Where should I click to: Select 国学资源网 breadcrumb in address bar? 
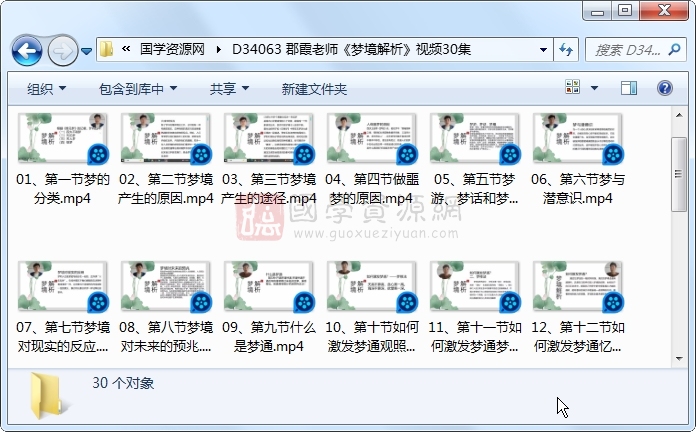(172, 49)
